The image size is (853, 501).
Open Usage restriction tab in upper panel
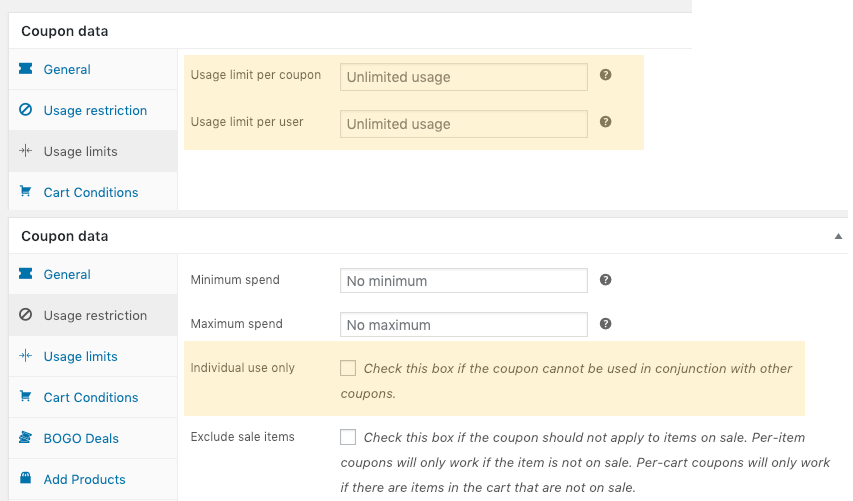tap(94, 110)
